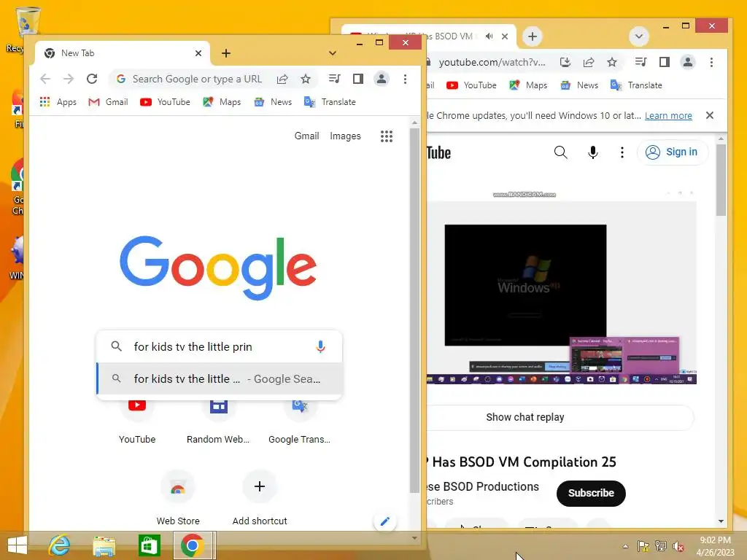747x560 pixels.
Task: Open YouTube bookmark in front window
Action: 165,102
